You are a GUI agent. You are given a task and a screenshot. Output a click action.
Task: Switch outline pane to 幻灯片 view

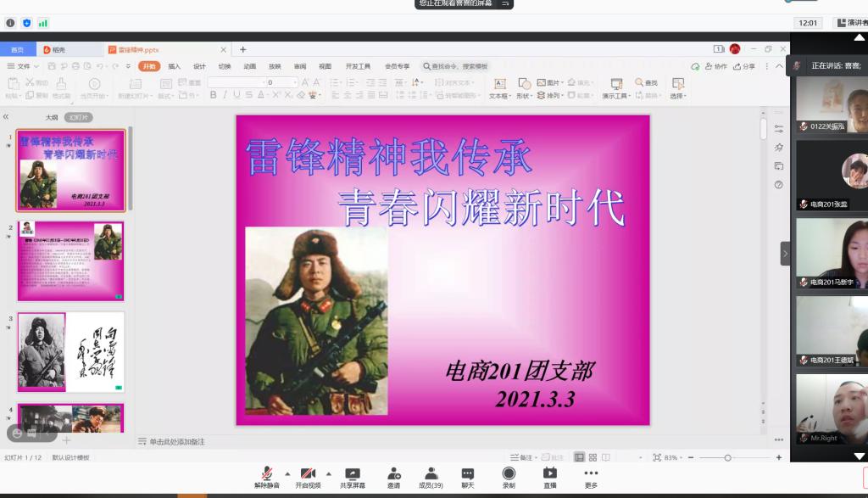click(78, 117)
